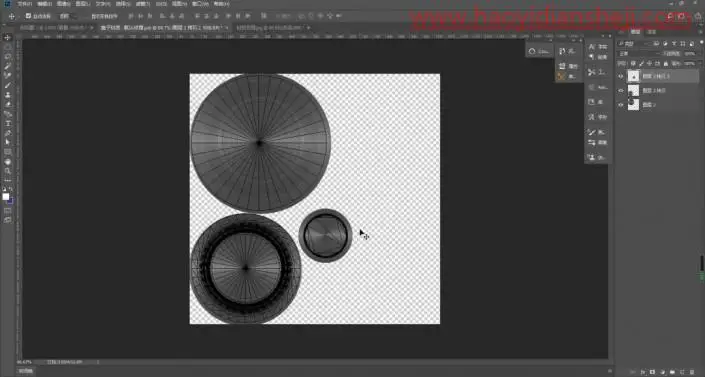Filter layers by type layer icon
The image size is (705, 377).
pyautogui.click(x=674, y=44)
